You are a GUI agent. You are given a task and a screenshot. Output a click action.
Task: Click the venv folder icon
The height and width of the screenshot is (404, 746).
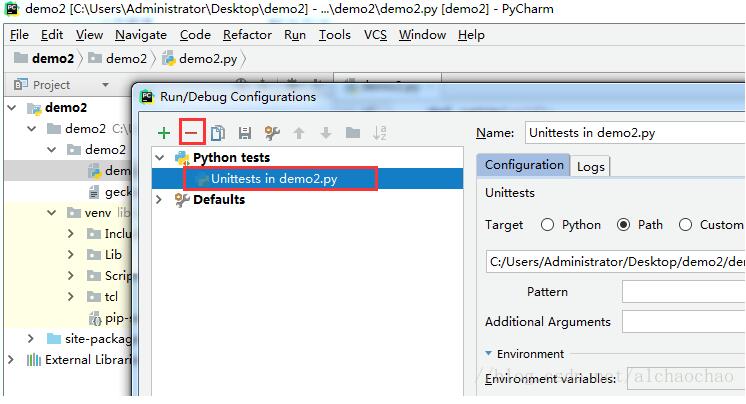point(74,213)
